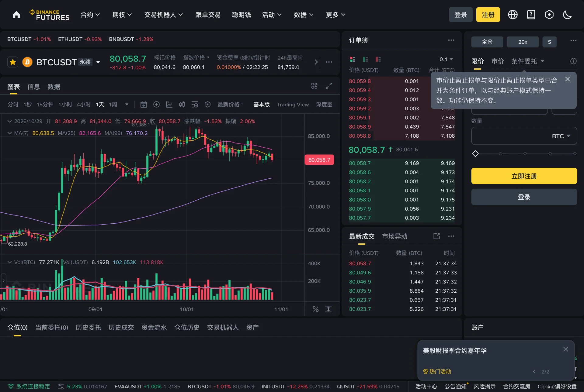This screenshot has width=584, height=392.
Task: Click 登录 button below 立即注册
Action: coord(524,197)
